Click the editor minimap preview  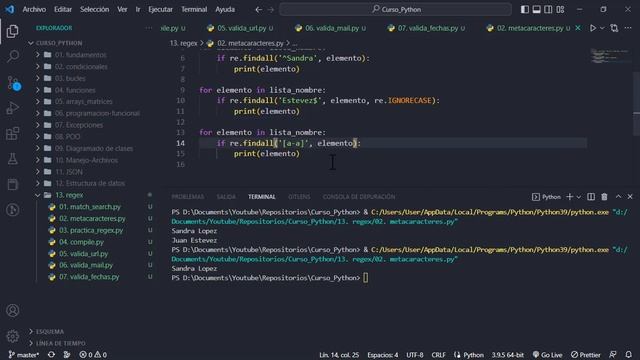click(611, 56)
